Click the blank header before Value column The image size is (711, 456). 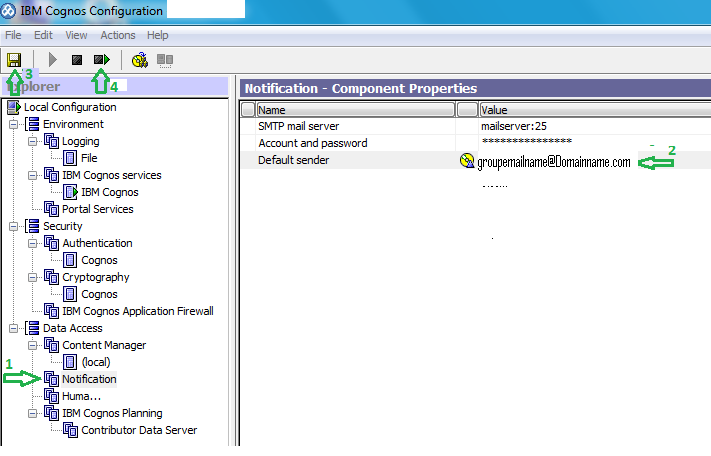(x=467, y=110)
